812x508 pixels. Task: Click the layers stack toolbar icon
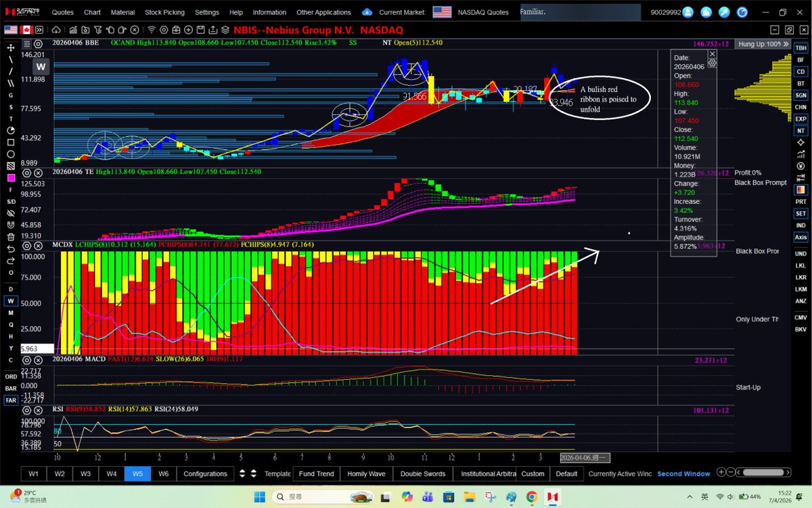click(x=225, y=30)
